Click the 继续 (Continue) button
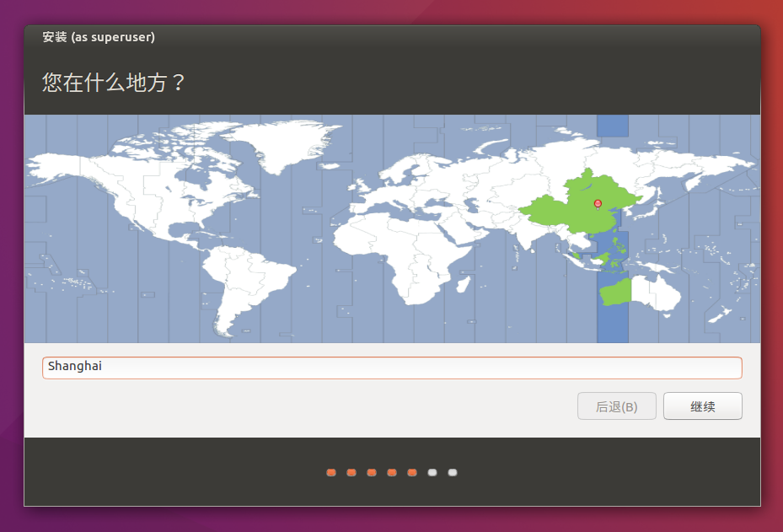The height and width of the screenshot is (532, 783). 702,406
